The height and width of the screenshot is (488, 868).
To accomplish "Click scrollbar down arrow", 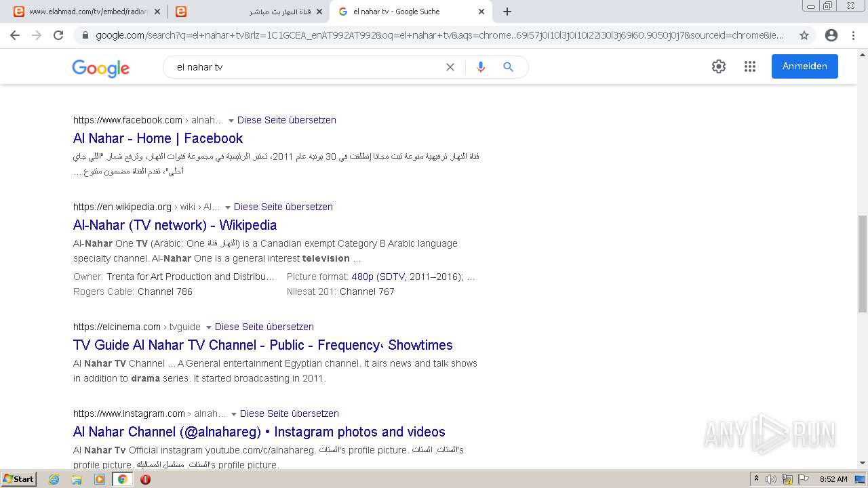I will tap(863, 463).
